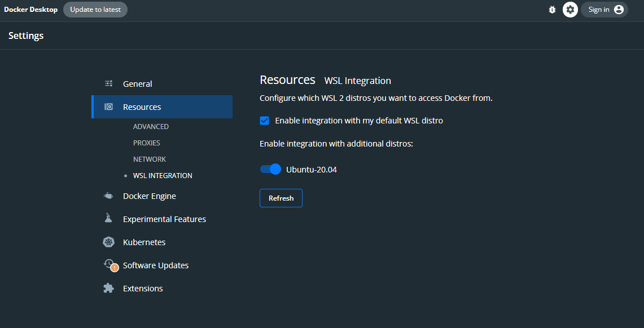The width and height of the screenshot is (644, 328).
Task: Uncheck default WSL distro integration checkbox
Action: [264, 121]
